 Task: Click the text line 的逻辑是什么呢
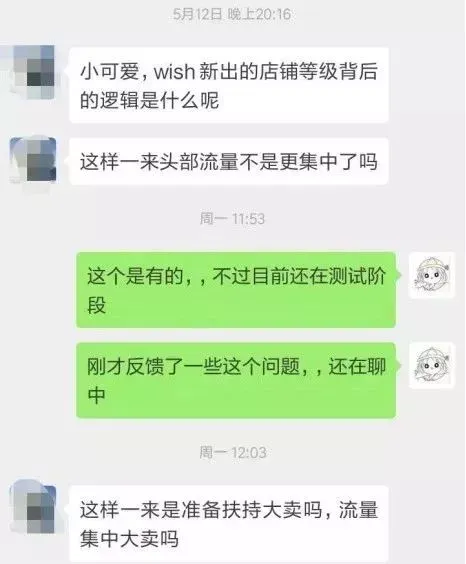(x=149, y=100)
